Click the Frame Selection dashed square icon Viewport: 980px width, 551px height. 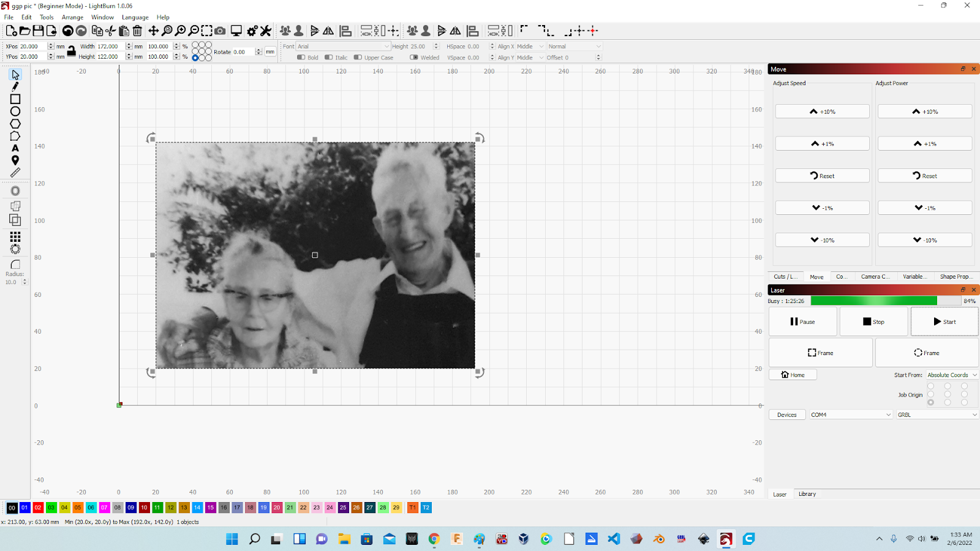[207, 31]
